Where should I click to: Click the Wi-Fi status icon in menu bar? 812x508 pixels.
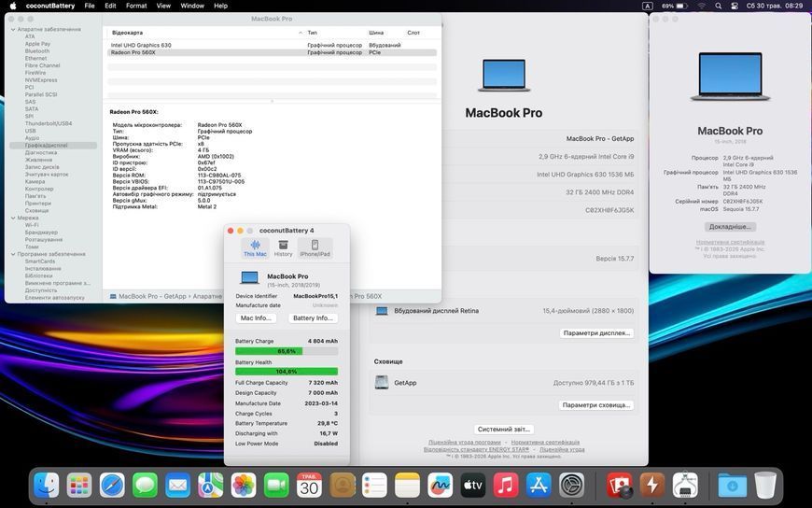point(702,6)
